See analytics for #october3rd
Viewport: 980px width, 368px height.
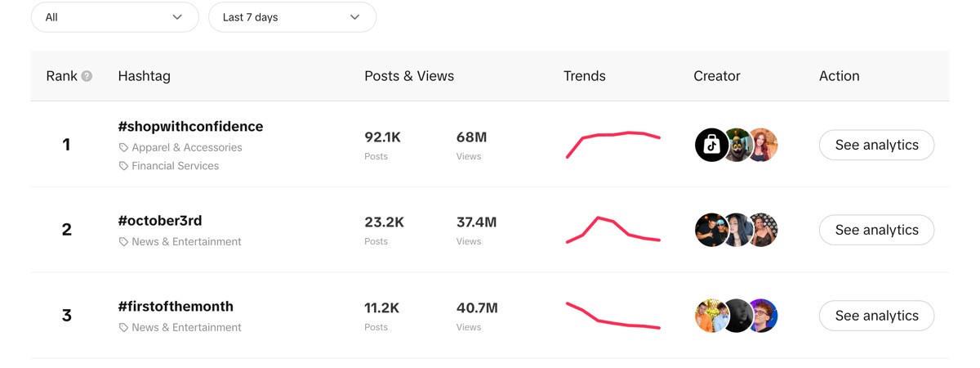coord(876,230)
